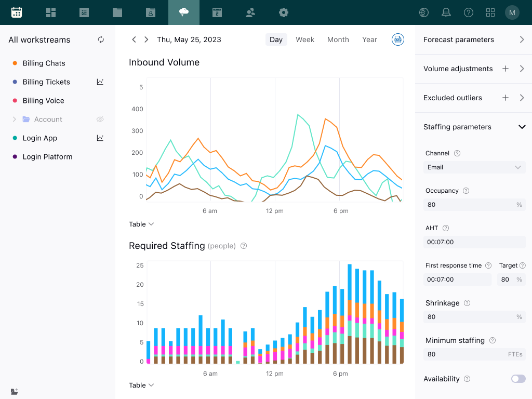This screenshot has width=532, height=399.
Task: Toggle the Availability switch
Action: (518, 379)
